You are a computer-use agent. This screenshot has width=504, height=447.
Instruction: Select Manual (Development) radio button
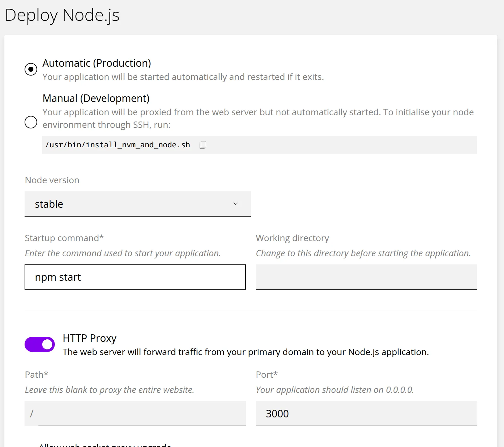31,122
